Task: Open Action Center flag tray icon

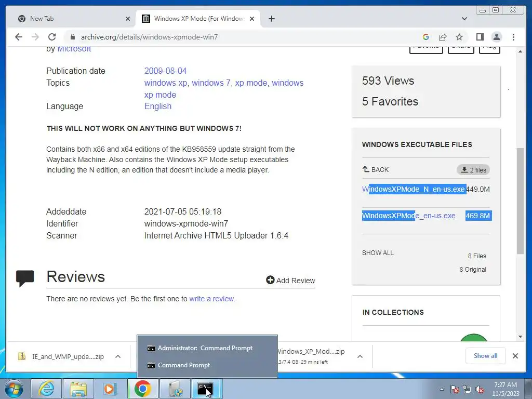Action: (x=454, y=389)
